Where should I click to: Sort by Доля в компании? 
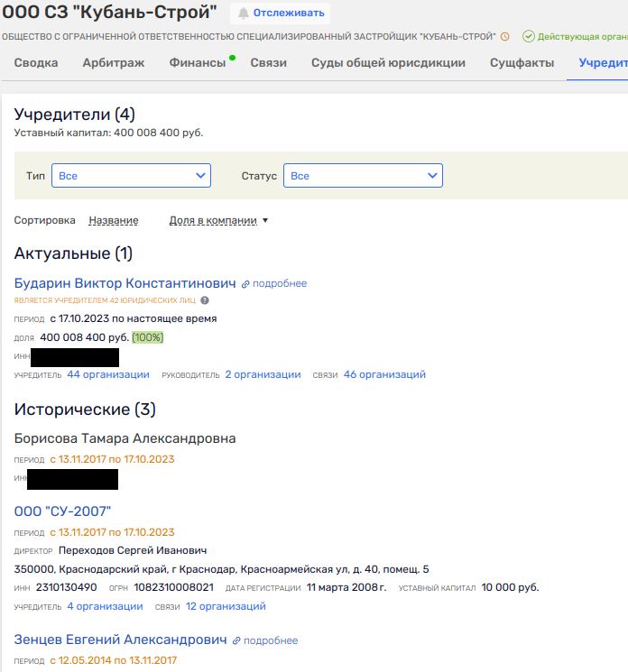coord(213,220)
